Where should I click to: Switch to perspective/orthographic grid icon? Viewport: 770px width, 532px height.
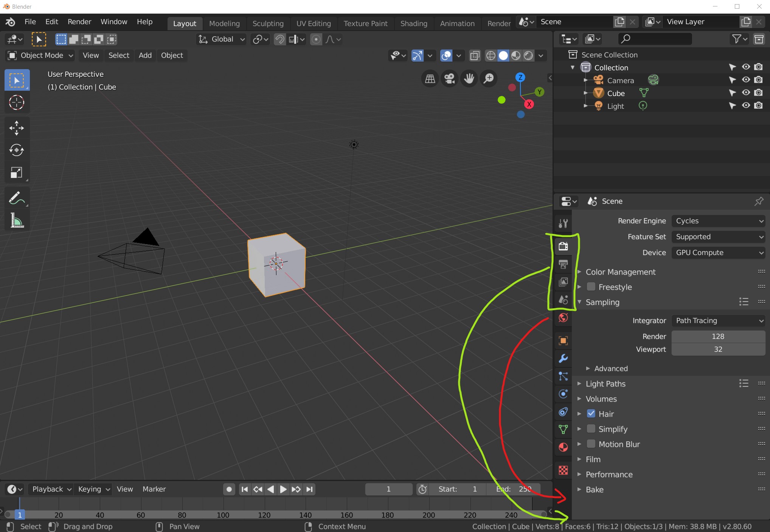pyautogui.click(x=430, y=79)
